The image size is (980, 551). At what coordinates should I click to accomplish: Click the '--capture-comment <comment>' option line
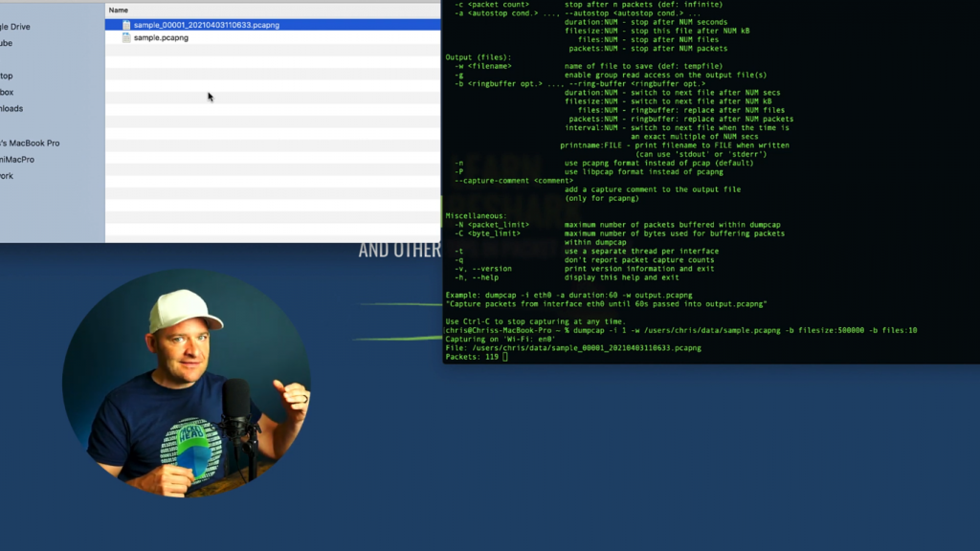(514, 181)
